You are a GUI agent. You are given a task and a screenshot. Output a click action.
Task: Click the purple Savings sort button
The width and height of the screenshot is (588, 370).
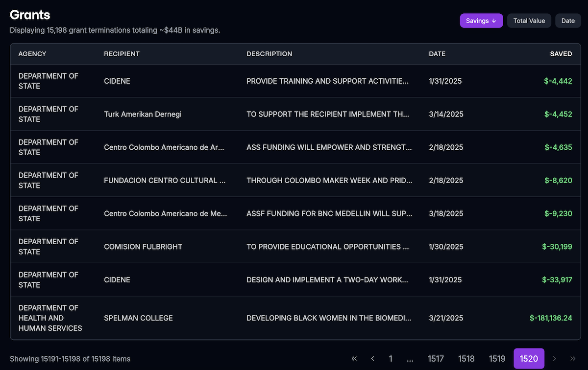tap(481, 21)
